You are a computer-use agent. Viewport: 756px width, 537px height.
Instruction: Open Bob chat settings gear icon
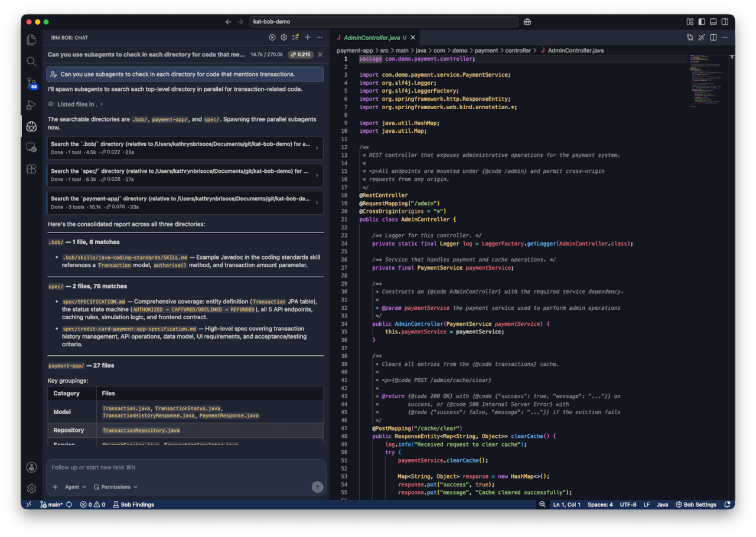click(283, 37)
